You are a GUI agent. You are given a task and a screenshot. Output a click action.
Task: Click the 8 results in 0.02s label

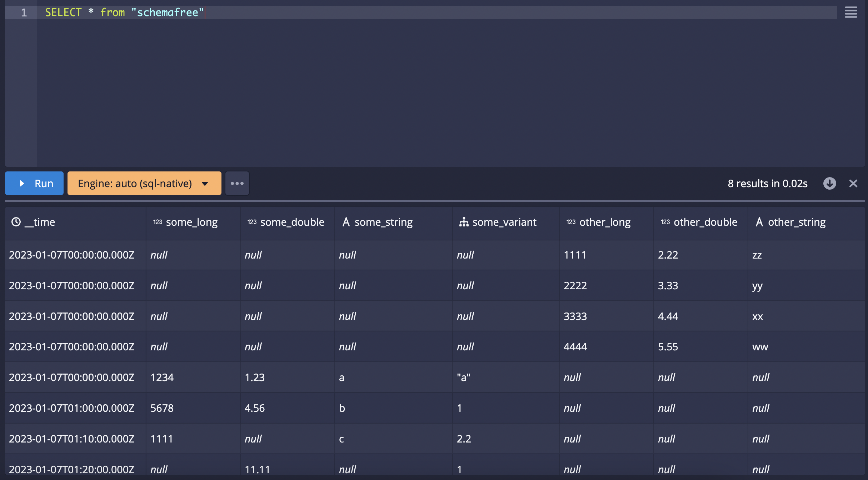click(x=767, y=184)
